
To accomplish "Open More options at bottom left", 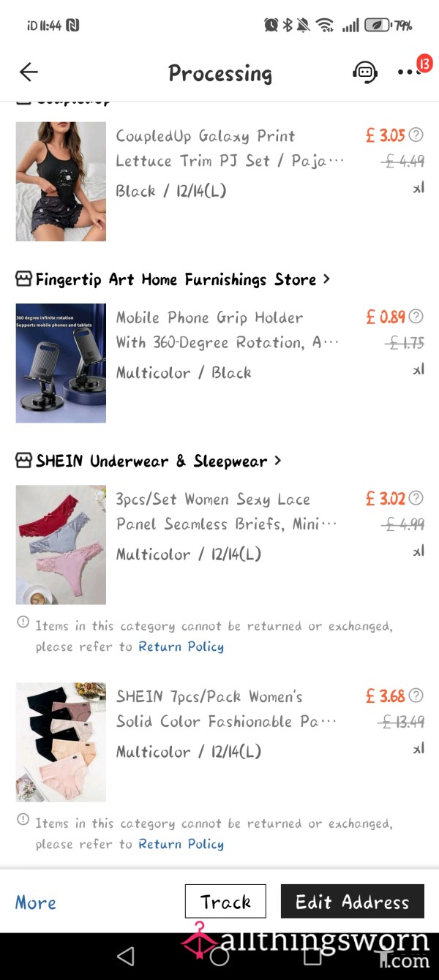I will coord(35,902).
